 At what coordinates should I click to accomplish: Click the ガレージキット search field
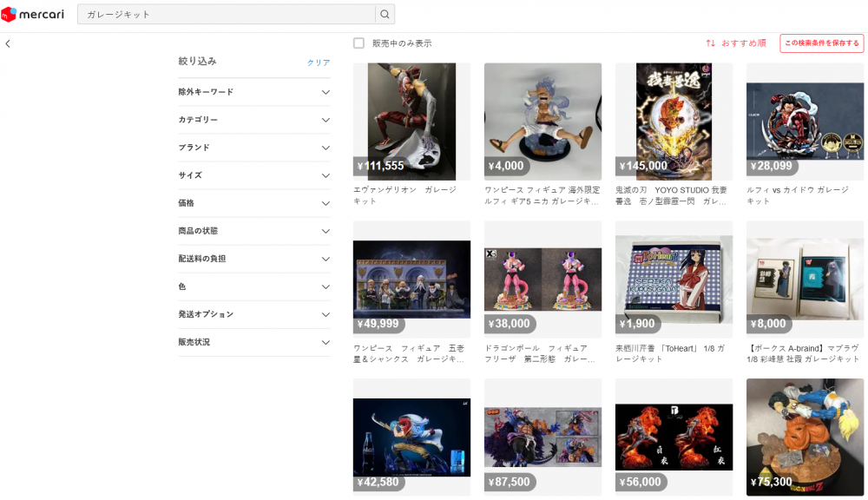click(226, 15)
